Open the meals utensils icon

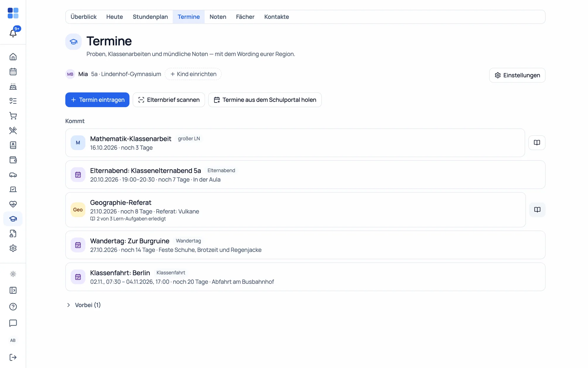click(13, 130)
